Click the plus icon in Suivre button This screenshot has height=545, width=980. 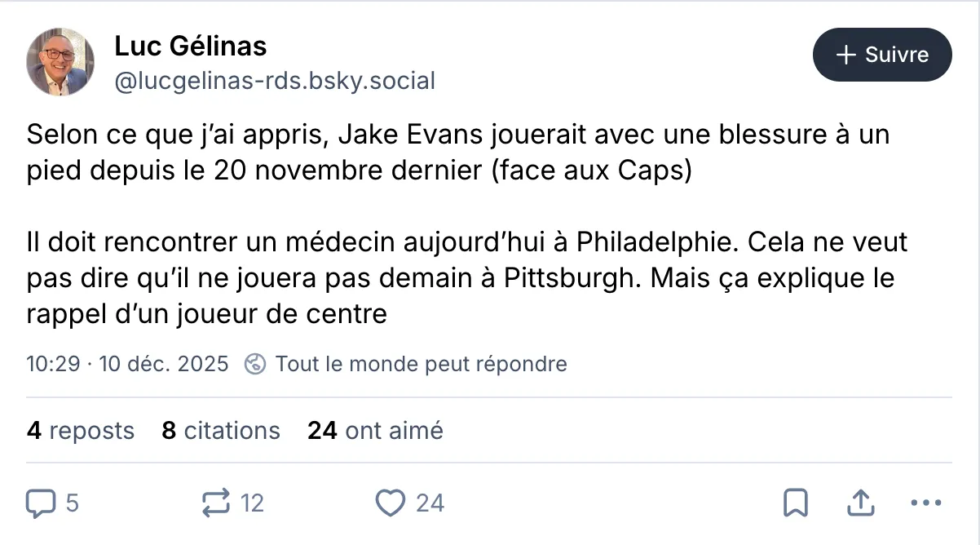[847, 55]
